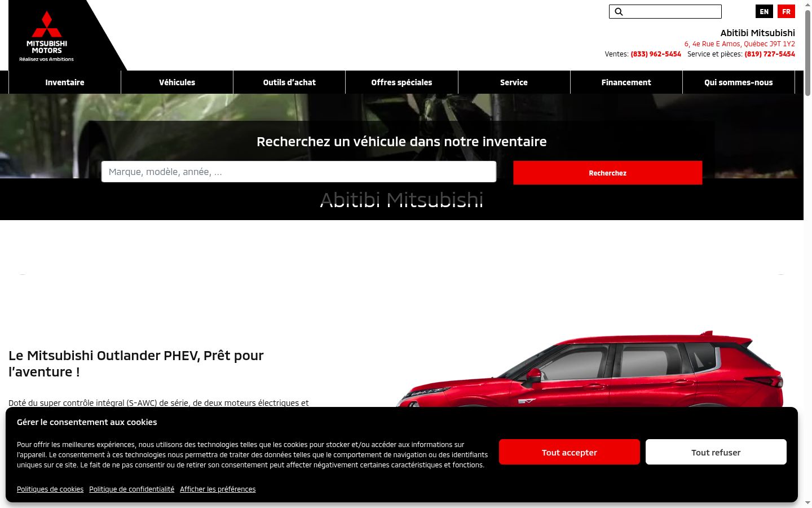
Task: Click the Abitibi Mitsubishi dealer name in header
Action: point(758,33)
